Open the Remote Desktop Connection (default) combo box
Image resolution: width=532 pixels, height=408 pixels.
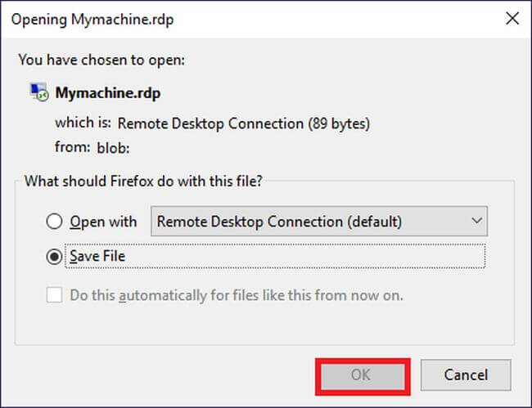[318, 222]
